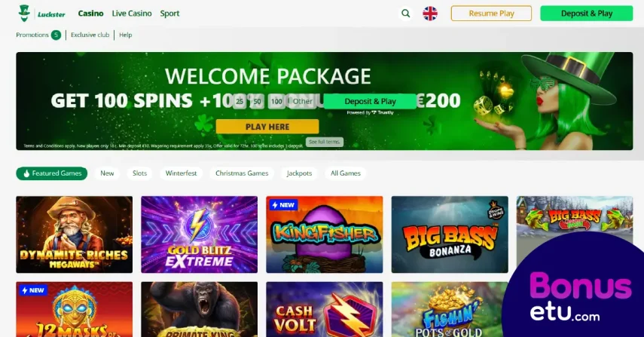Click the Promotions count badge
Image resolution: width=644 pixels, height=337 pixels.
56,35
